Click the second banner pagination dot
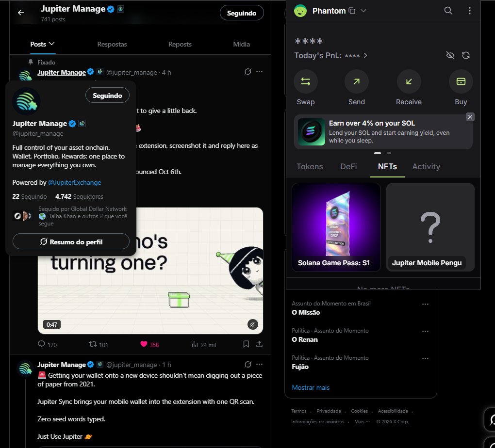This screenshot has width=495, height=448. pyautogui.click(x=389, y=153)
